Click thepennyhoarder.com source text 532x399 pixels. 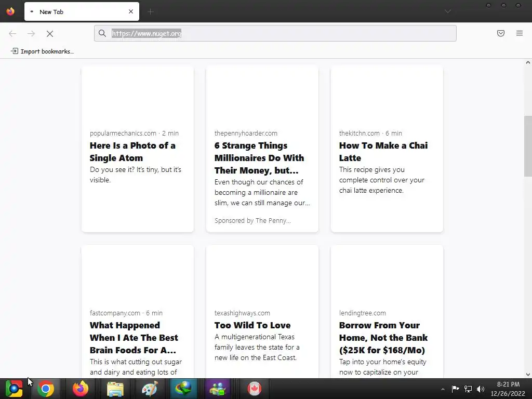tap(246, 134)
